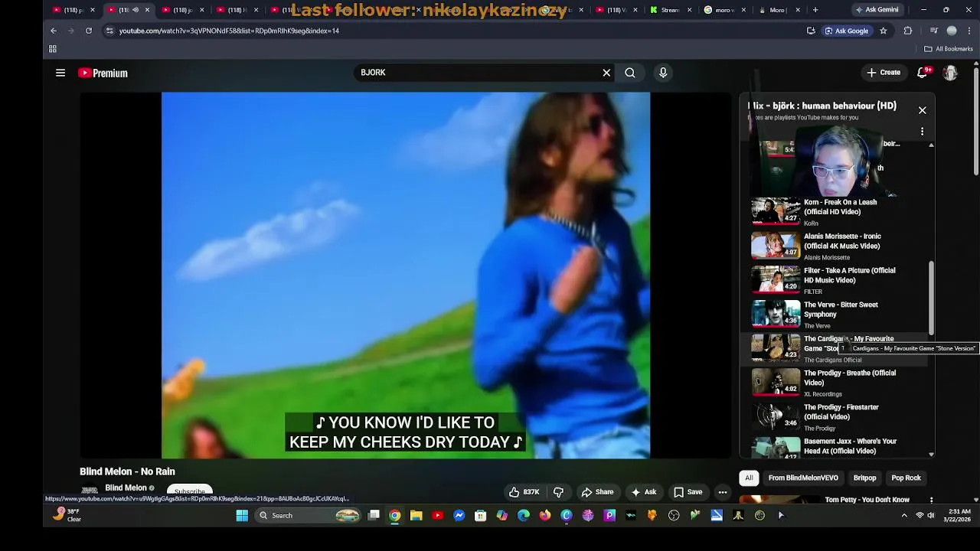
Task: Run search with the magnifier button
Action: [x=629, y=73]
